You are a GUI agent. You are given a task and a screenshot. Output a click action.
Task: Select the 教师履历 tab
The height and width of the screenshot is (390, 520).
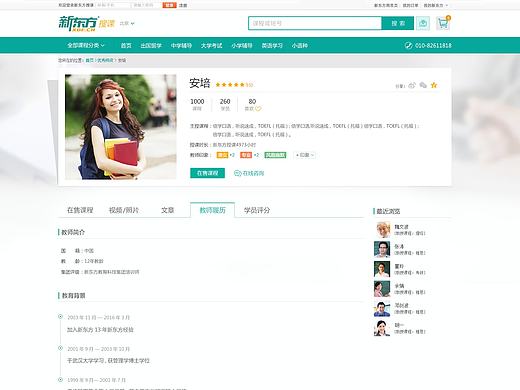coord(212,210)
